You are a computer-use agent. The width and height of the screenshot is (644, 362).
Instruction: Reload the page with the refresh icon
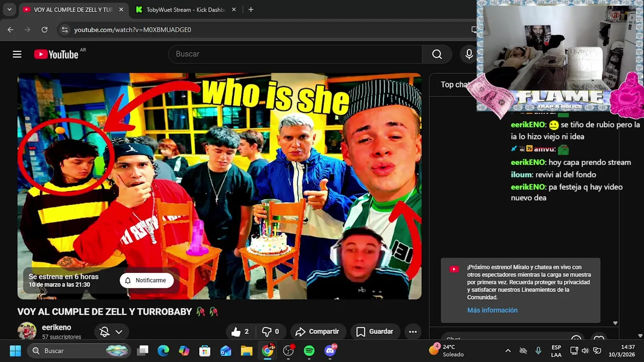point(44,30)
